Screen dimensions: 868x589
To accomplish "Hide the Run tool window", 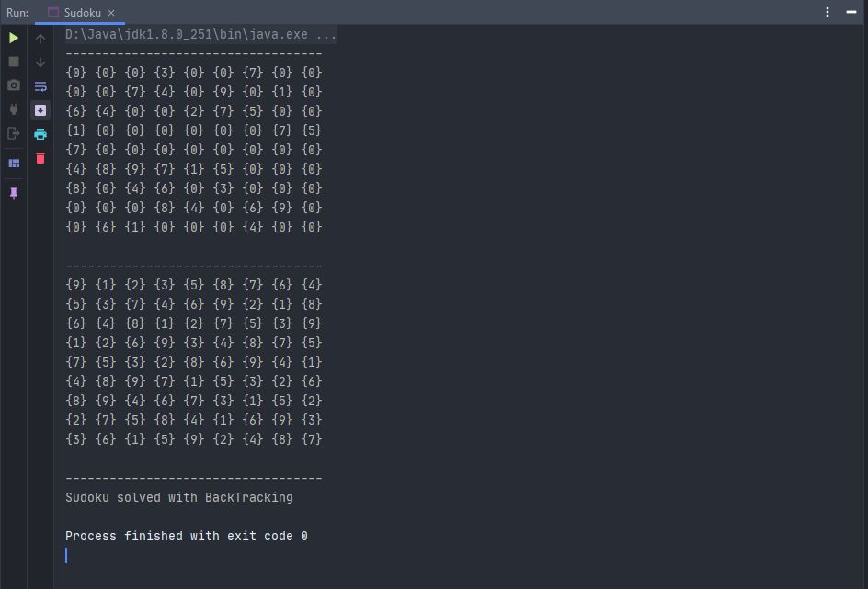I will coord(851,12).
